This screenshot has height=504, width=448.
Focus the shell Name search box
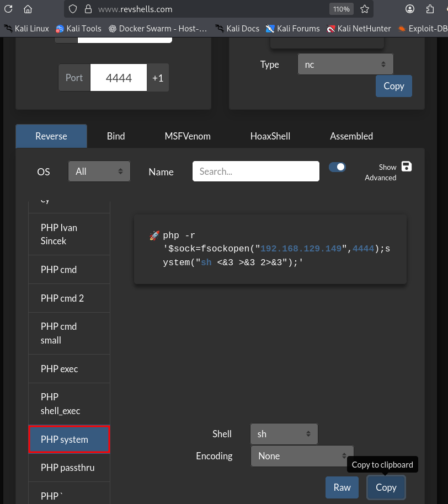pos(256,171)
